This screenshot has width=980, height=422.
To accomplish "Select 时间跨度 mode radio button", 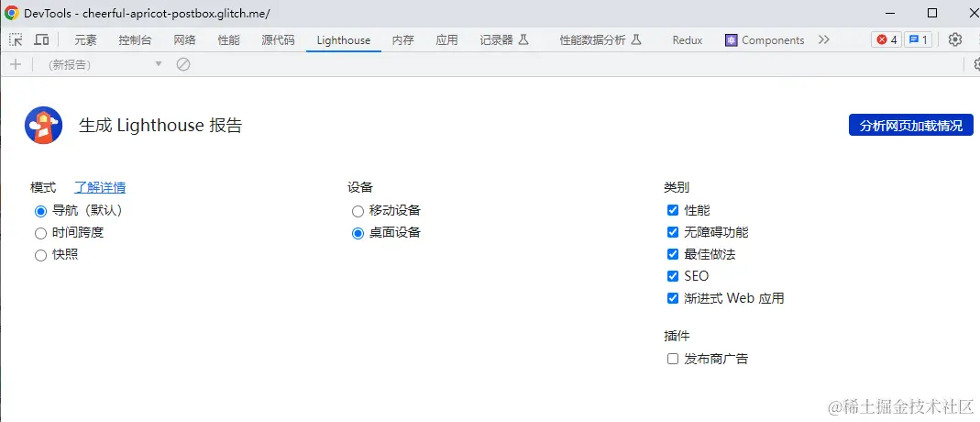I will pos(40,233).
